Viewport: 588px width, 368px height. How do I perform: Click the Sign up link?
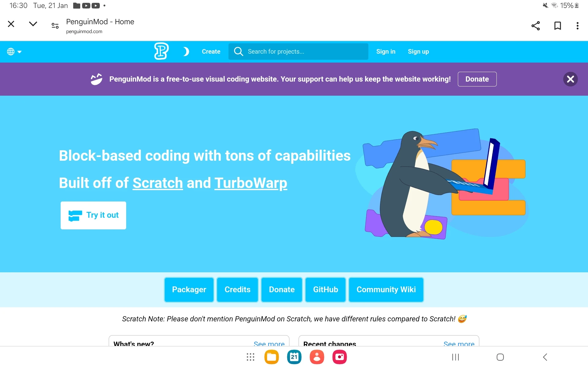418,52
